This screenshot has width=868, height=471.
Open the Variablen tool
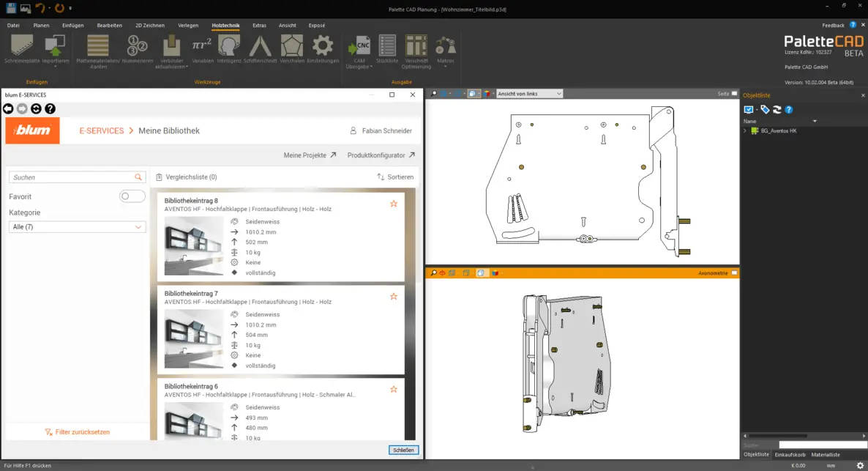(x=202, y=49)
